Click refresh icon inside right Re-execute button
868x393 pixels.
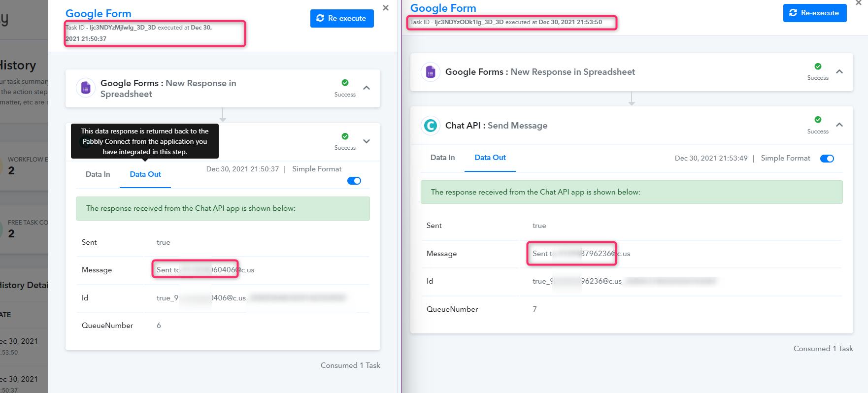[793, 13]
